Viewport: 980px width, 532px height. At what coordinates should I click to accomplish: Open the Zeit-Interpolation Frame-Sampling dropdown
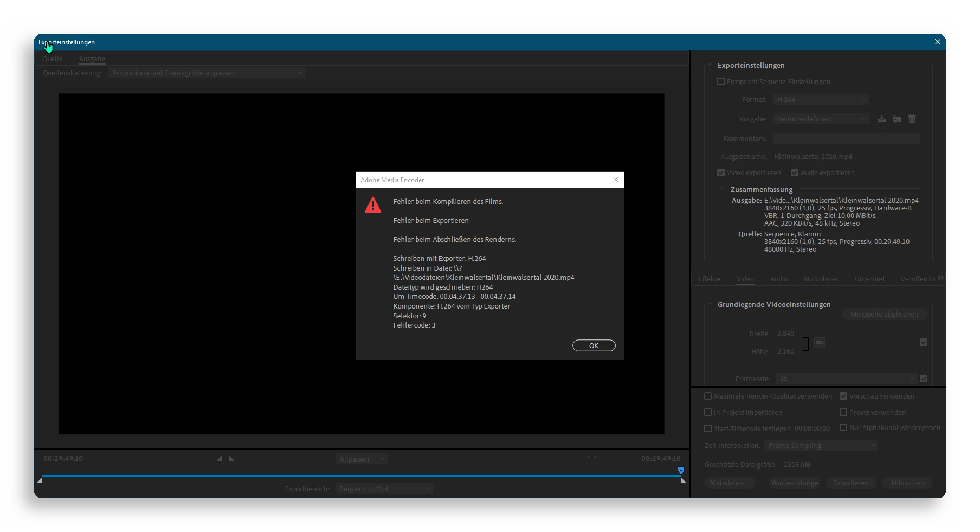821,445
